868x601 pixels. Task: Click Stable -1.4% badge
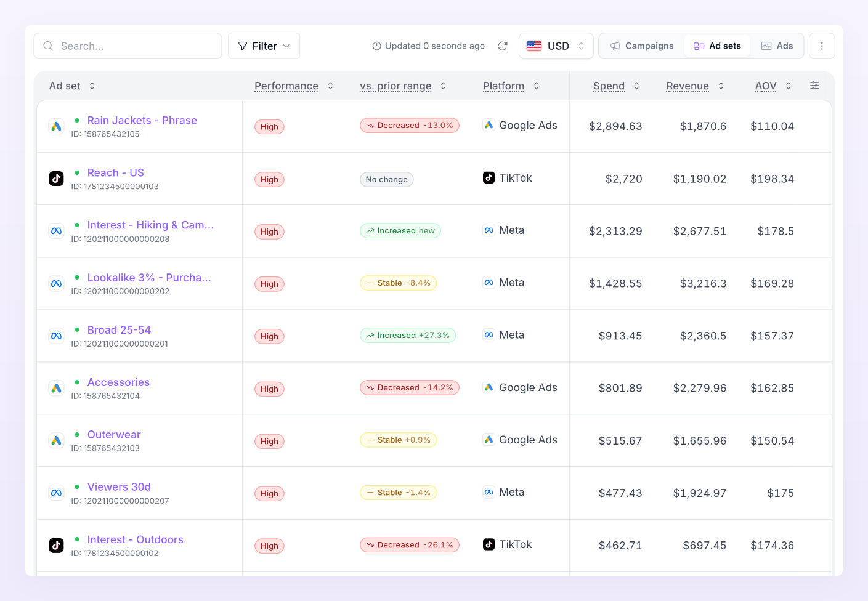[399, 493]
